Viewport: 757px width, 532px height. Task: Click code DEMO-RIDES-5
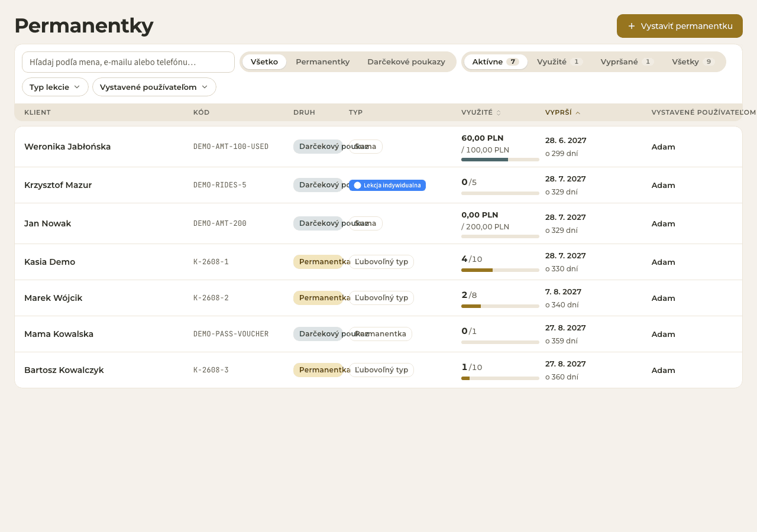tap(220, 185)
